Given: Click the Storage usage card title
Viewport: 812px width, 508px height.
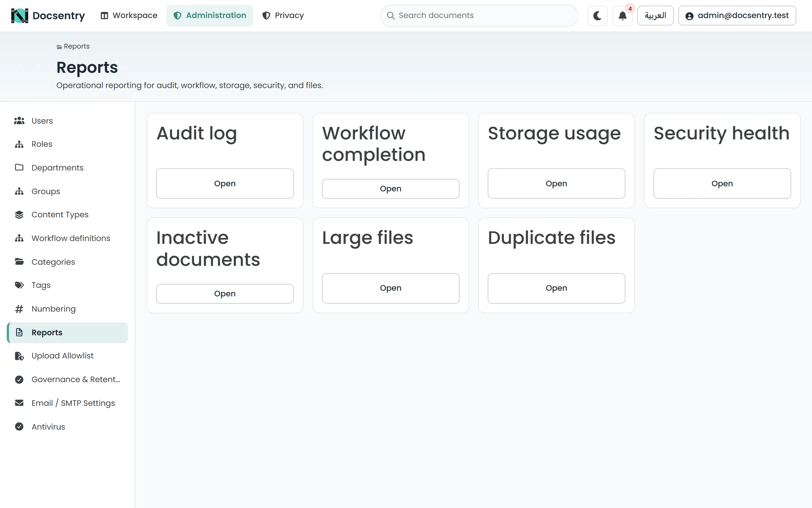Looking at the screenshot, I should [x=554, y=133].
